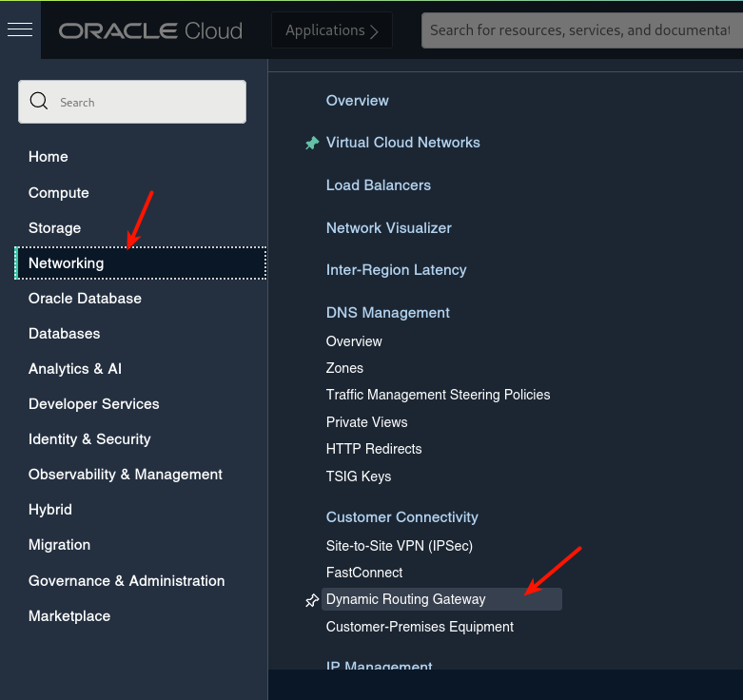Open the Marketplace category
Image resolution: width=743 pixels, height=700 pixels.
pos(69,615)
